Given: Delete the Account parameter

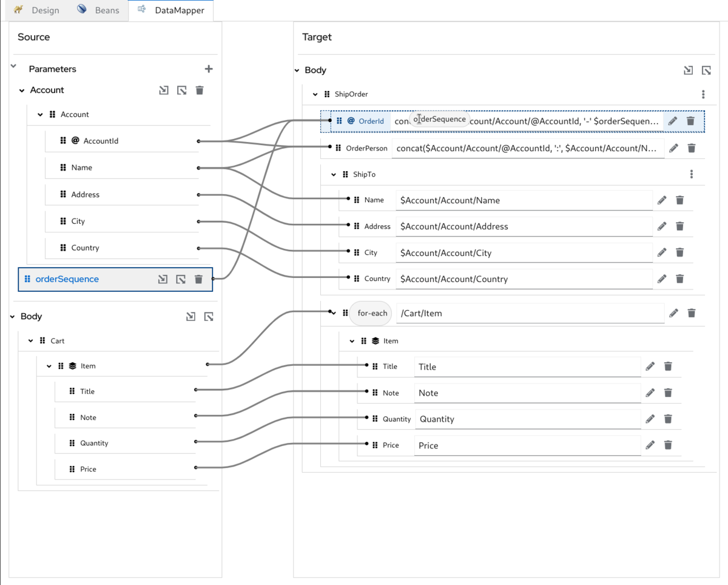Looking at the screenshot, I should pos(200,90).
